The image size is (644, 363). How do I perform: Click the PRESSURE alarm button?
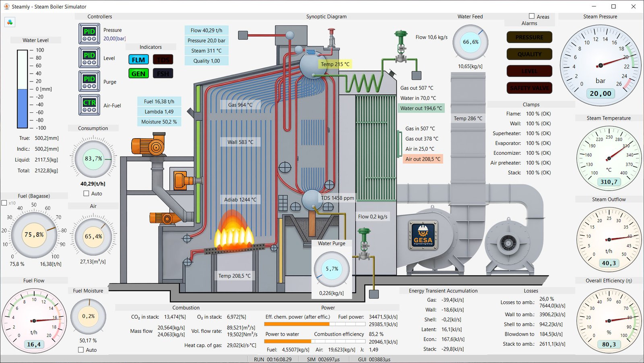coord(529,37)
